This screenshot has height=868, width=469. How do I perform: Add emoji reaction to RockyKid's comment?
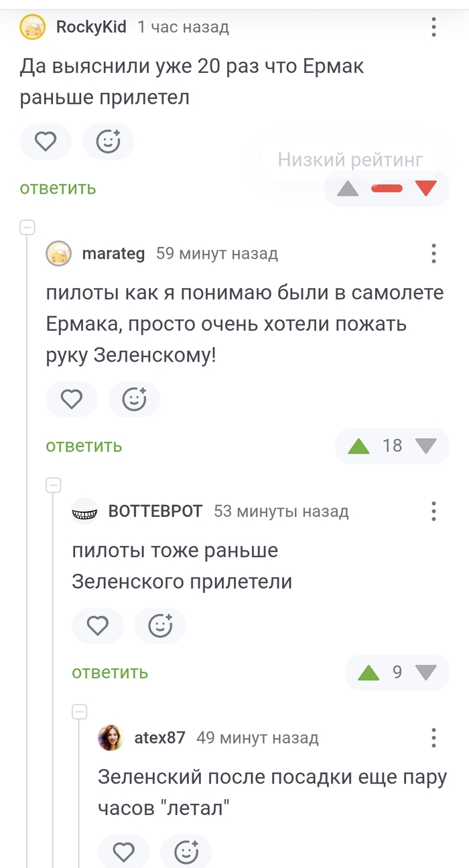pyautogui.click(x=108, y=141)
